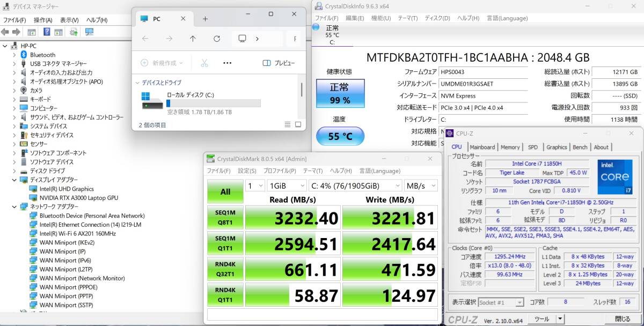The height and width of the screenshot is (326, 644).
Task: Click Update driver icon in Device Manager toolbar
Action: [74, 32]
